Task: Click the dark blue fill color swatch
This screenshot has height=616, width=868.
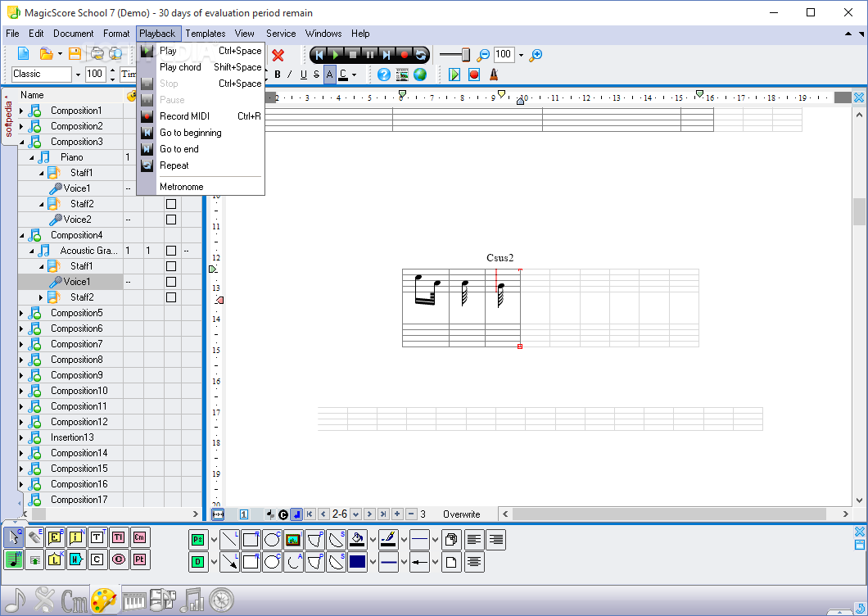Action: click(357, 561)
